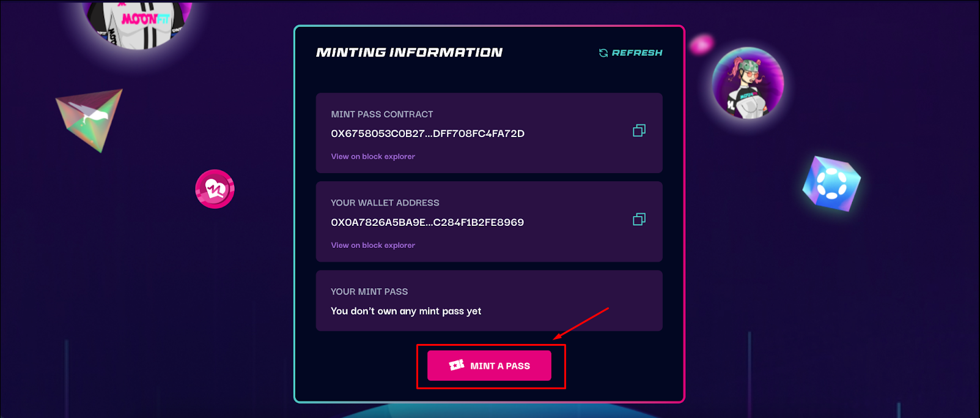Copy your wallet address via copy icon
This screenshot has width=980, height=418.
coord(639,219)
